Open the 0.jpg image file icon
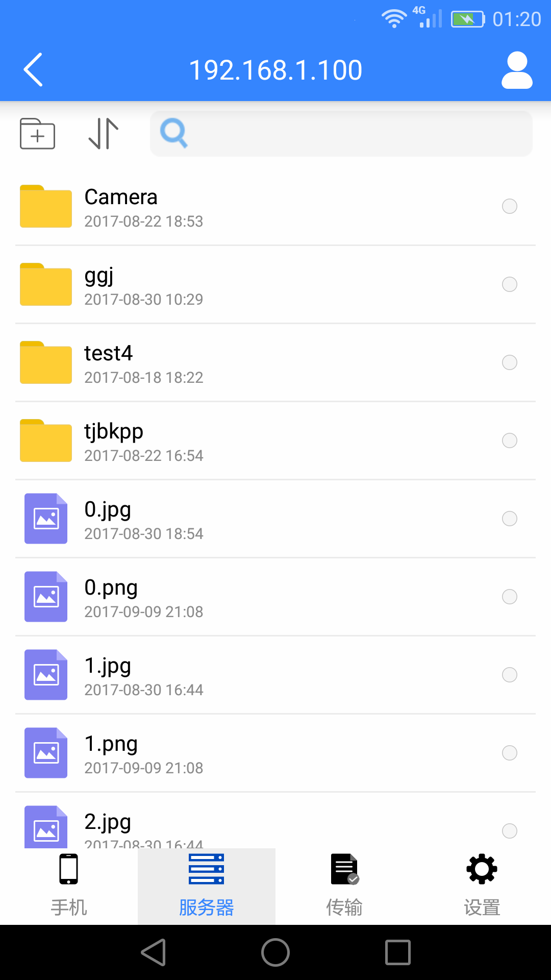 click(x=46, y=519)
